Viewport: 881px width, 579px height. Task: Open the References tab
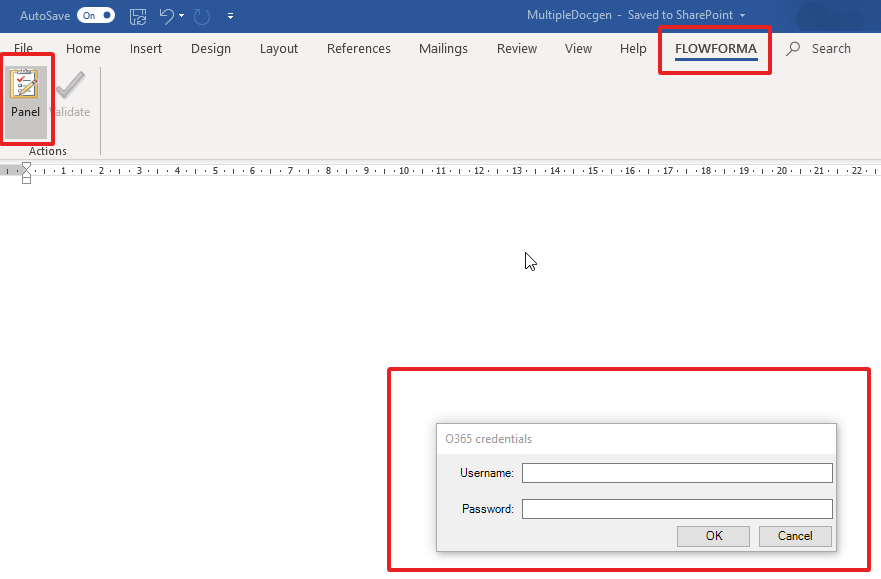click(358, 48)
